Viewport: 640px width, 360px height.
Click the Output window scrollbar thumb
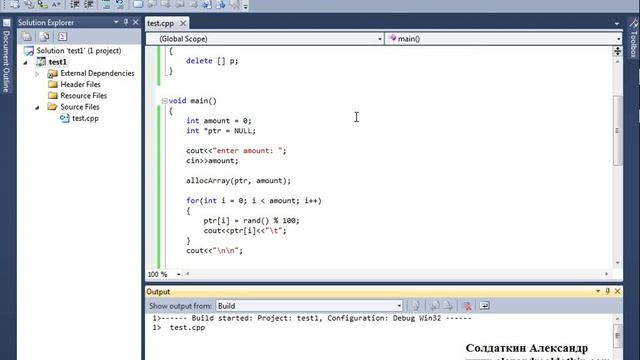click(618, 336)
